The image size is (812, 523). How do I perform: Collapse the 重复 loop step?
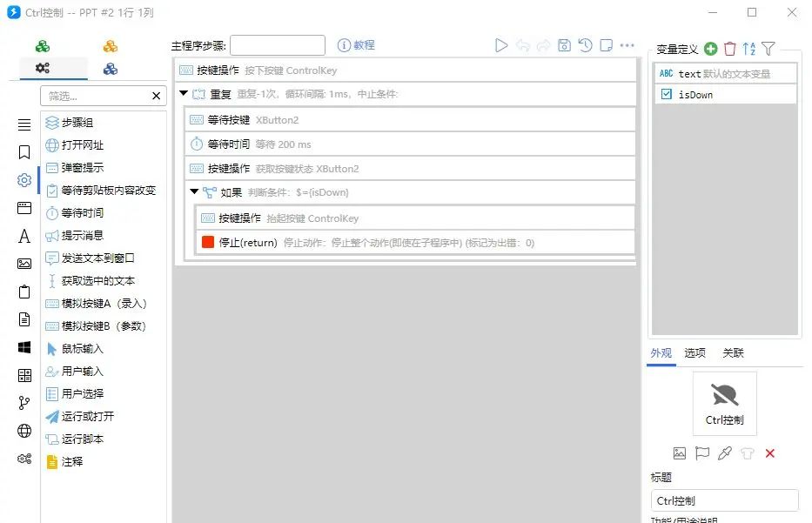coord(184,93)
